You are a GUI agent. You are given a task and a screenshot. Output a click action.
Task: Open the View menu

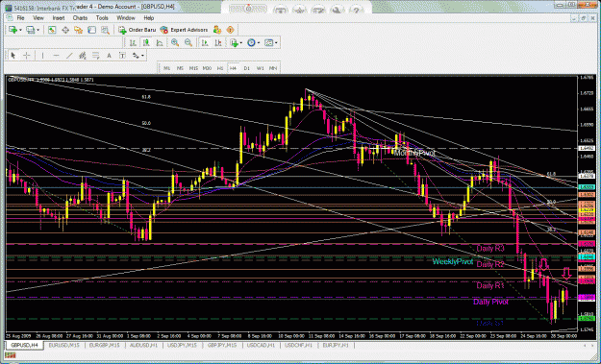coord(38,18)
